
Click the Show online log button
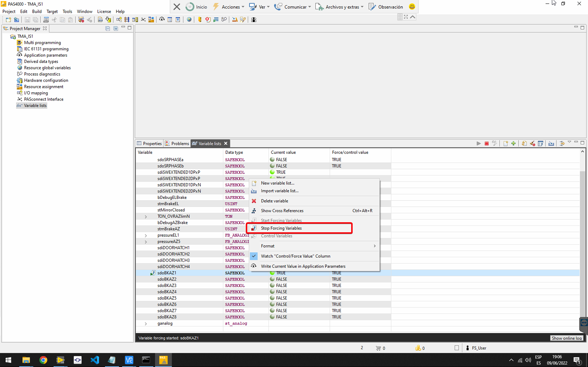[566, 338]
